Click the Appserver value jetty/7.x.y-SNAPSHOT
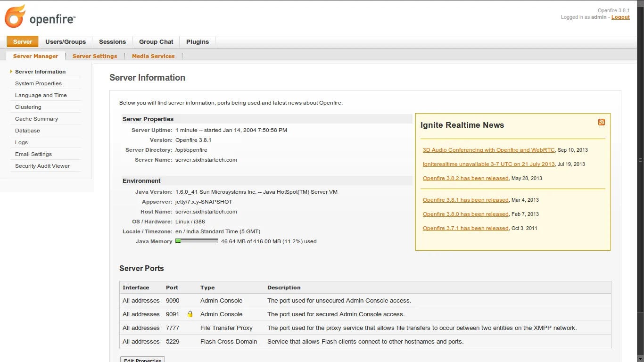644x362 pixels. click(204, 202)
